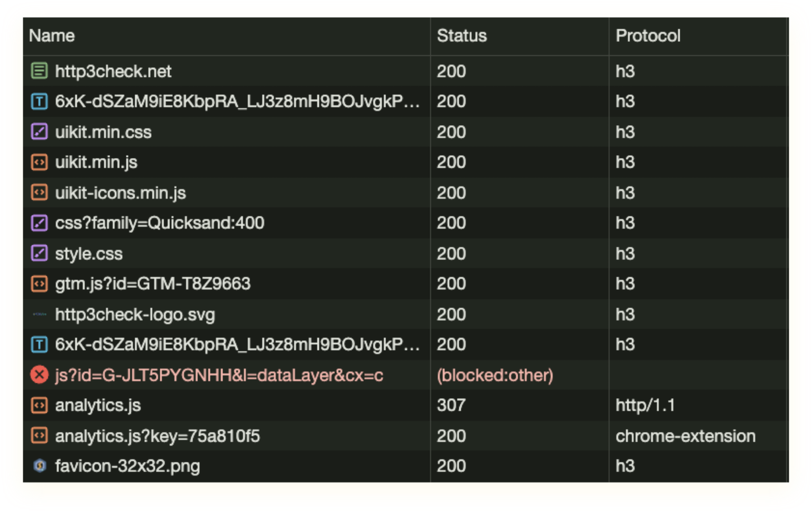The height and width of the screenshot is (511, 812).
Task: Click the red blocked icon on the dataLayer request
Action: click(40, 375)
